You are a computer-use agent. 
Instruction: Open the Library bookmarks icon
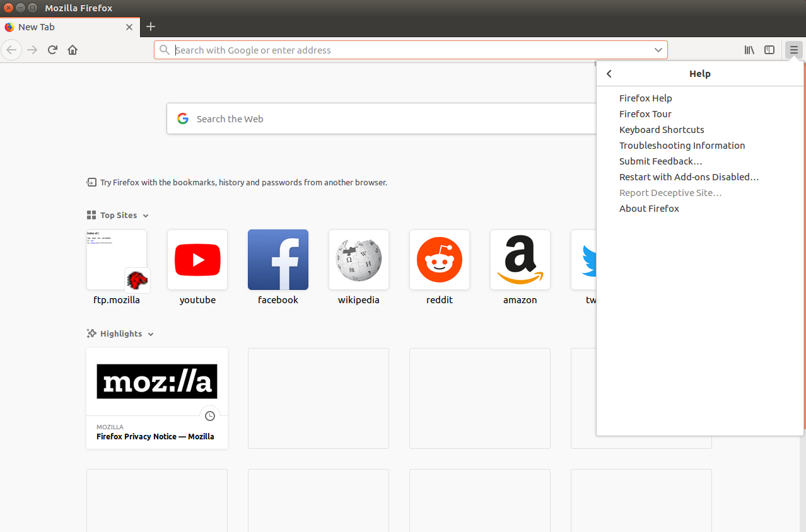pos(749,50)
